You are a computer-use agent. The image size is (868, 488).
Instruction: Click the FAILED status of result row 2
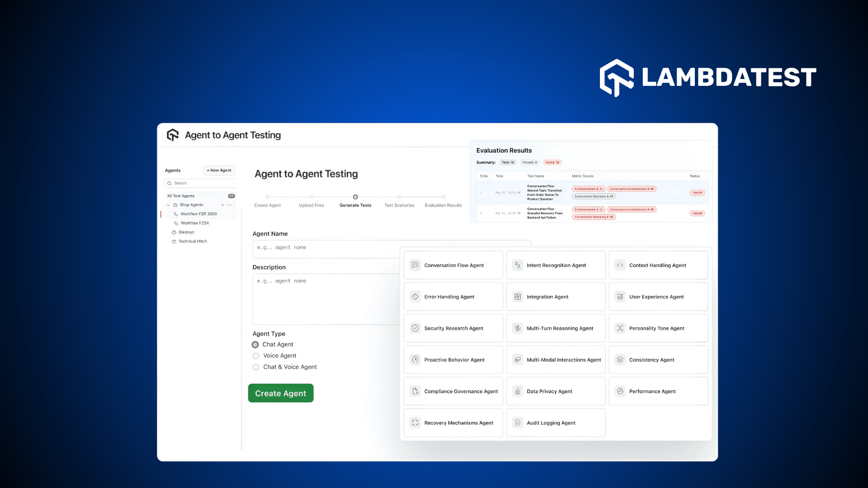[x=698, y=213]
